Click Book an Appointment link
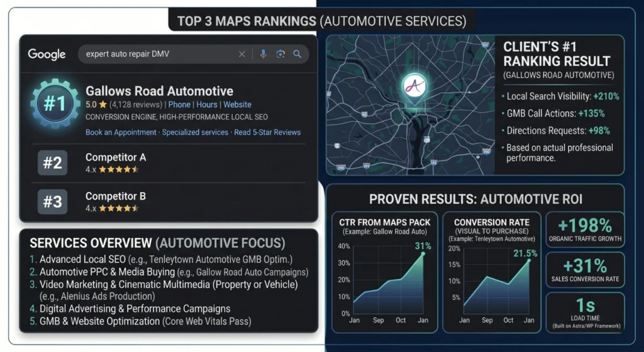Screen dimensions: 644x352 (x=121, y=132)
